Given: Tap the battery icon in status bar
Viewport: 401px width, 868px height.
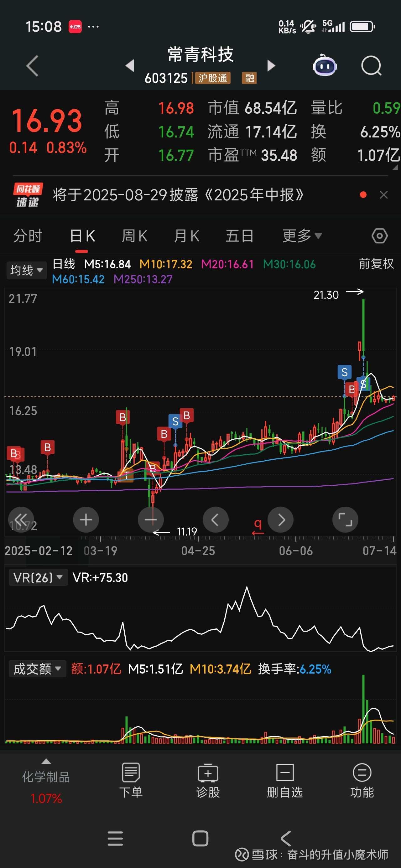Looking at the screenshot, I should tap(362, 27).
